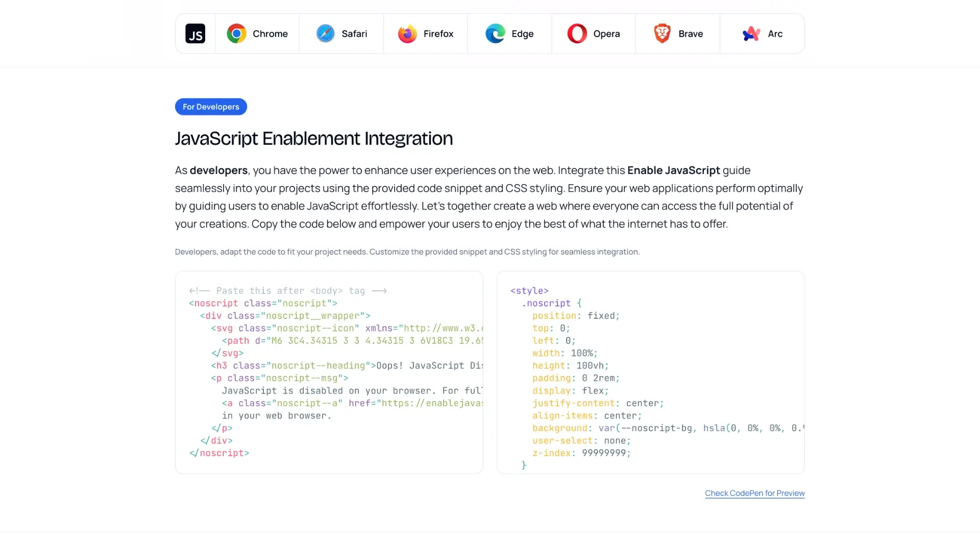Click the Firefox browser icon

tap(408, 33)
